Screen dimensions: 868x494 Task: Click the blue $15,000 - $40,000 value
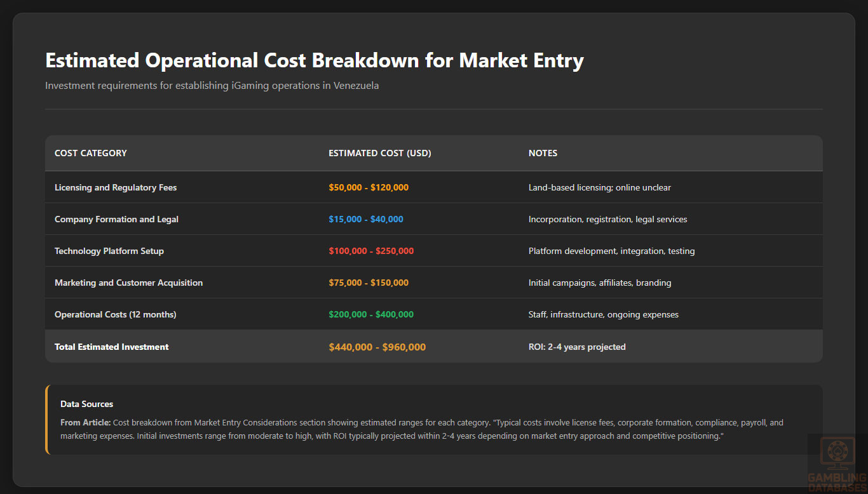[366, 219]
